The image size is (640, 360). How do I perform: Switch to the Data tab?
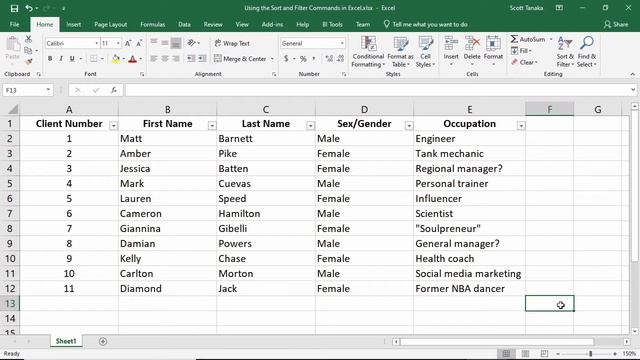coord(184,24)
